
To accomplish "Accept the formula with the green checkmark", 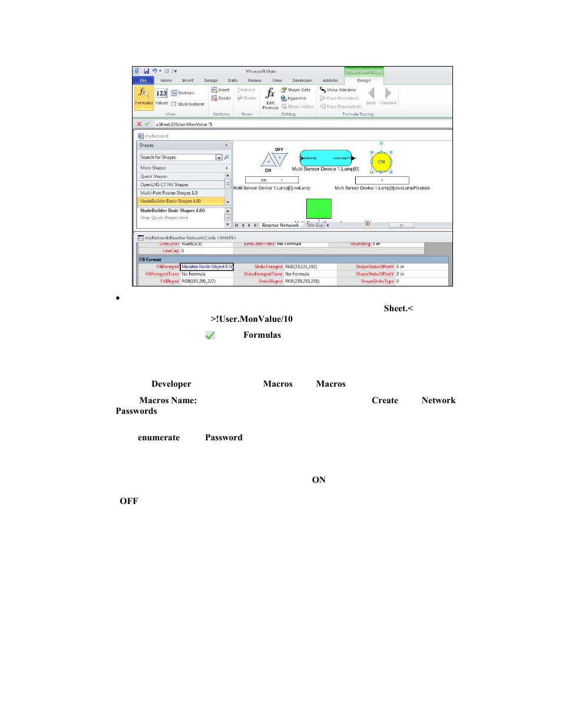I will coord(147,124).
